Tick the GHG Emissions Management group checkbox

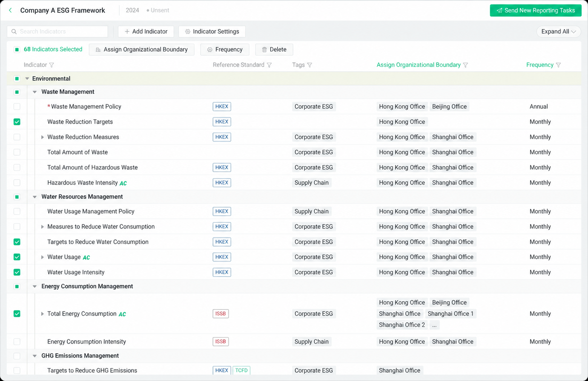[17, 356]
